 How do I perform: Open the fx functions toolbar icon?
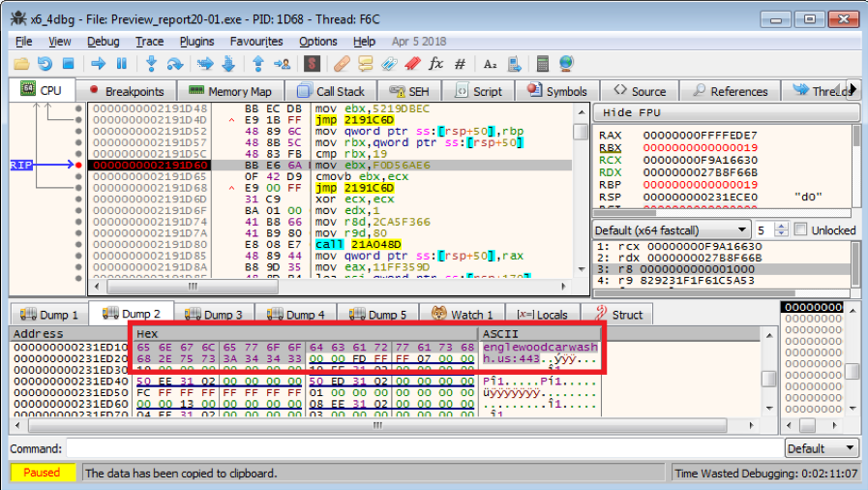[x=435, y=64]
